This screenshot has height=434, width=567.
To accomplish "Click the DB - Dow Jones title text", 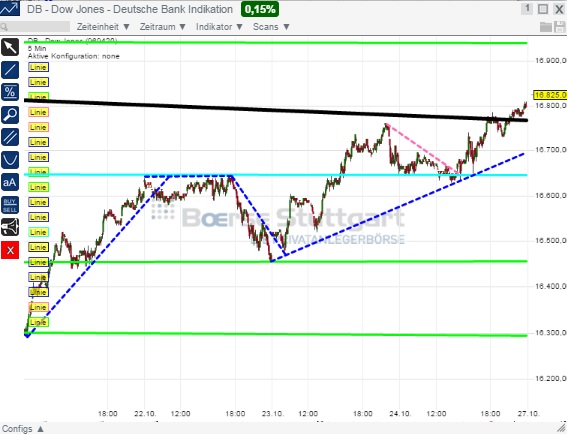I will pyautogui.click(x=130, y=9).
